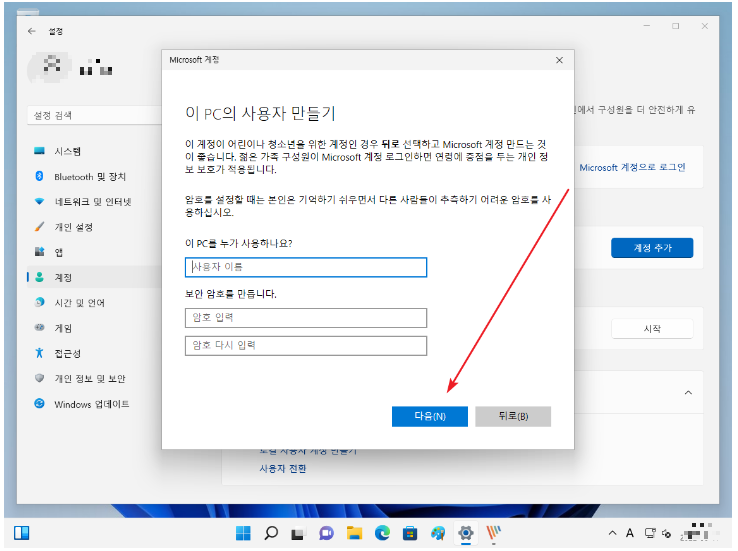Open Bluetooth 및 장치 settings

pos(94,176)
